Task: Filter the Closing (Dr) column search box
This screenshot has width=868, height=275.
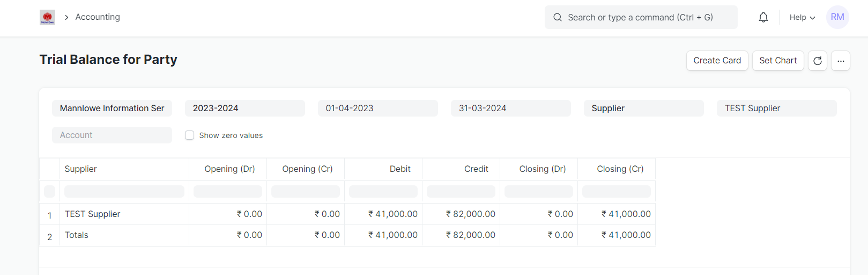Action: [x=539, y=191]
